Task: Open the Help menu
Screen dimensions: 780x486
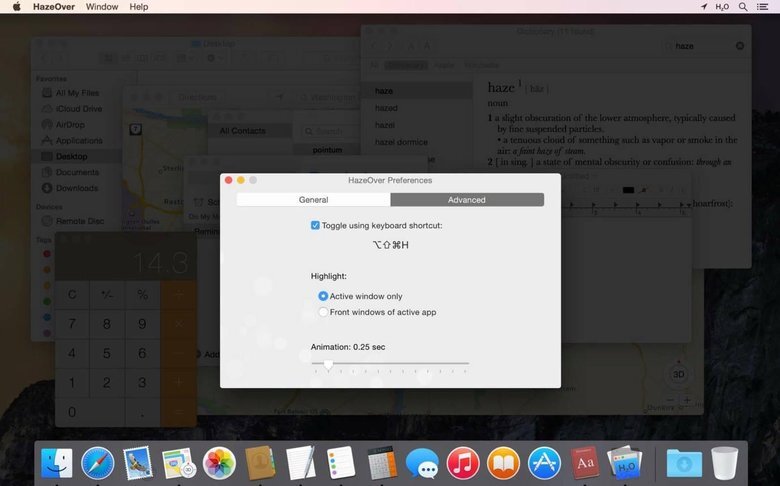Action: click(139, 6)
